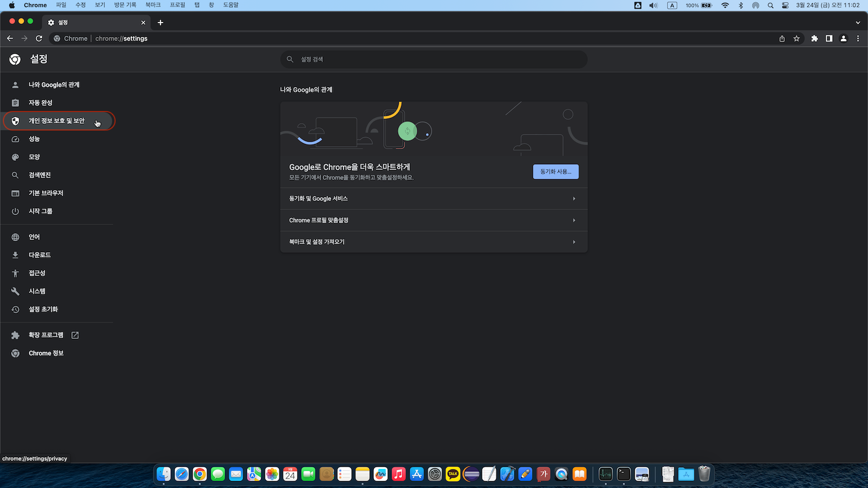Open the 파일 menu

click(61, 5)
